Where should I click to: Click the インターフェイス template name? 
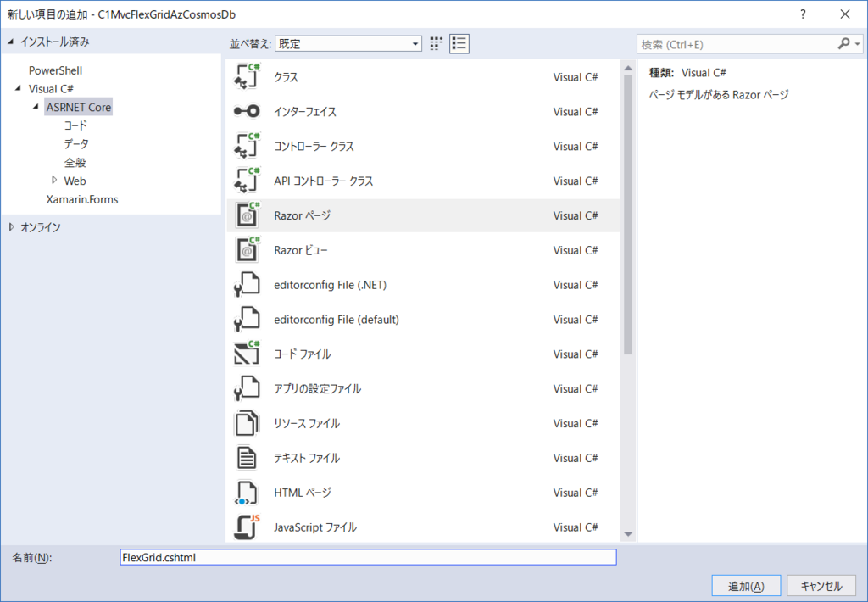tap(305, 111)
